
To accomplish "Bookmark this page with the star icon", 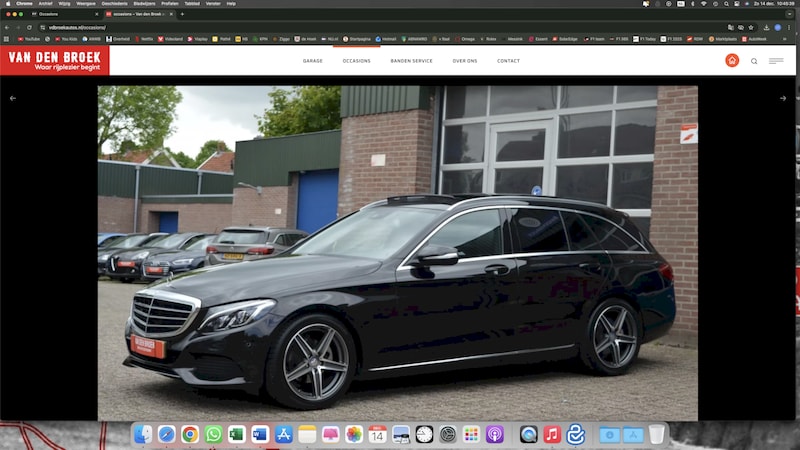I will click(751, 28).
